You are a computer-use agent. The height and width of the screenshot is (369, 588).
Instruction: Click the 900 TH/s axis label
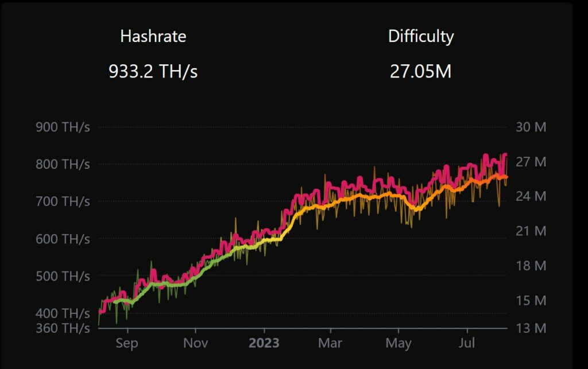pyautogui.click(x=63, y=127)
